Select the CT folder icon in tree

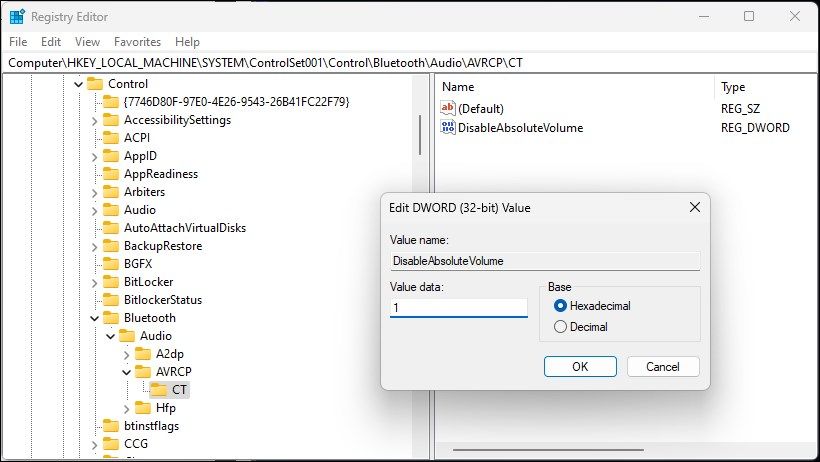click(157, 389)
